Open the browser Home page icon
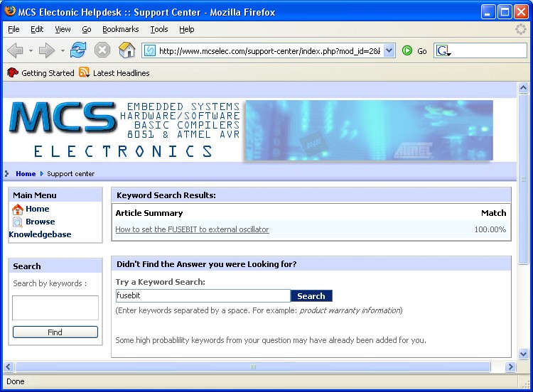This screenshot has height=392, width=533. coord(126,50)
